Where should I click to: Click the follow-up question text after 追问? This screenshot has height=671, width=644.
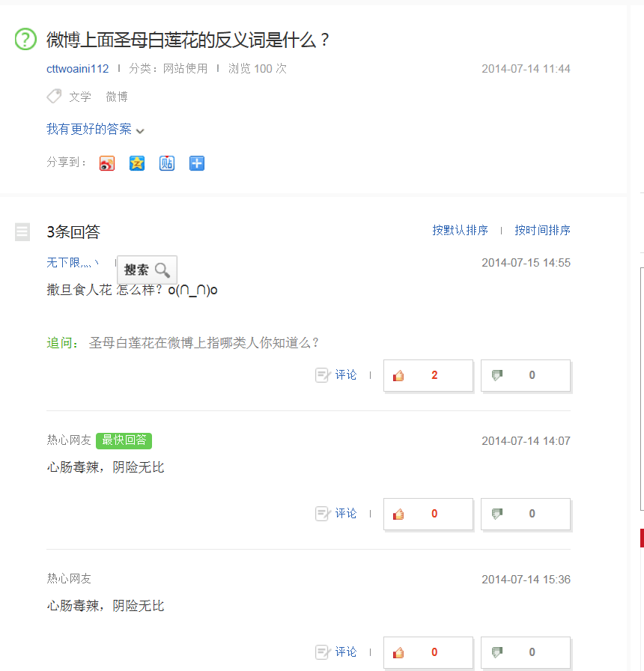coord(204,343)
